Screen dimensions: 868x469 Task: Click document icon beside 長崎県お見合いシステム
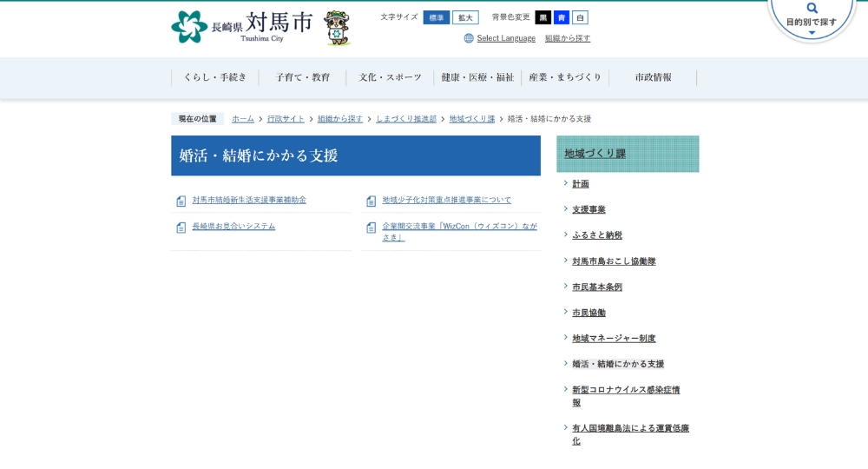click(x=181, y=228)
